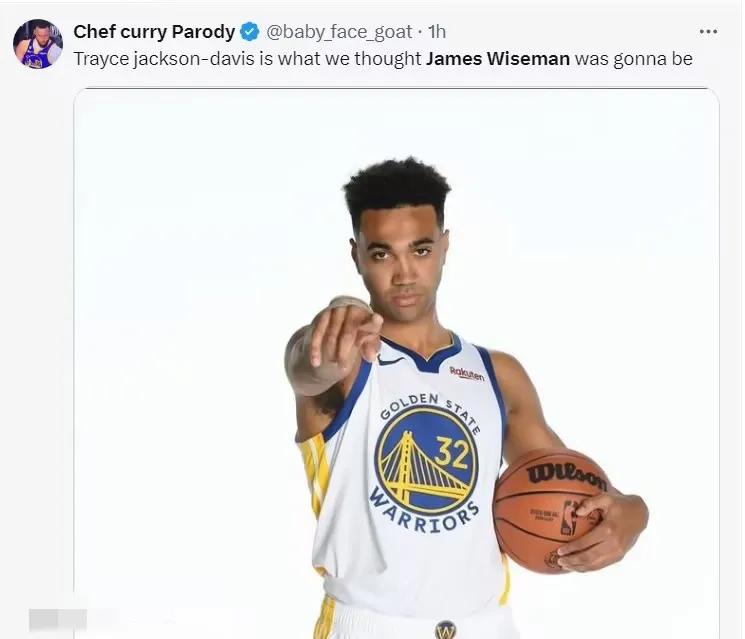Click the blurred watermark at bottom left
The width and height of the screenshot is (745, 639).
[x=58, y=619]
